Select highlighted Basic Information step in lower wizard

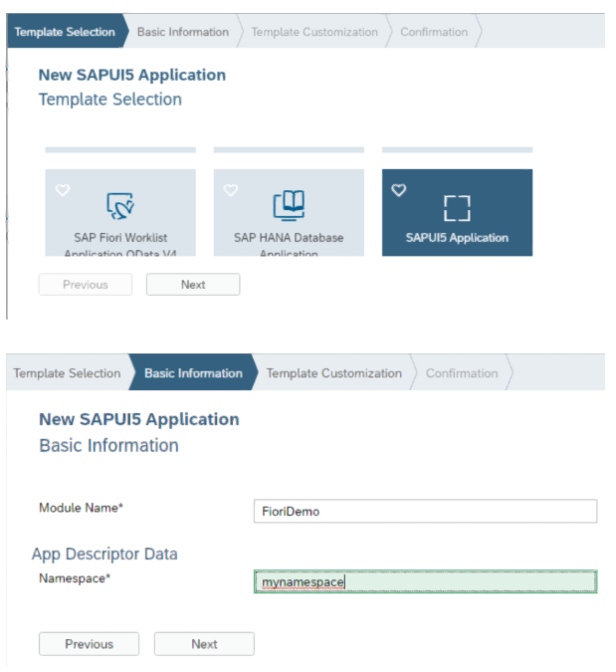[194, 373]
